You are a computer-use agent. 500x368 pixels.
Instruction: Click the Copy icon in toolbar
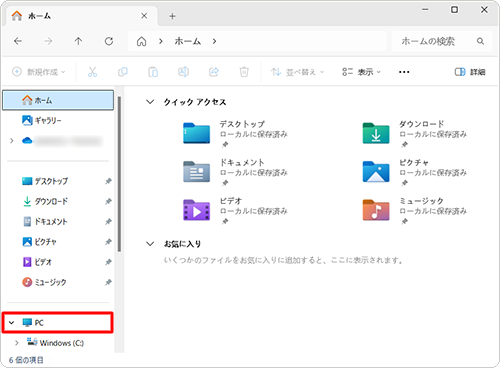pos(123,72)
